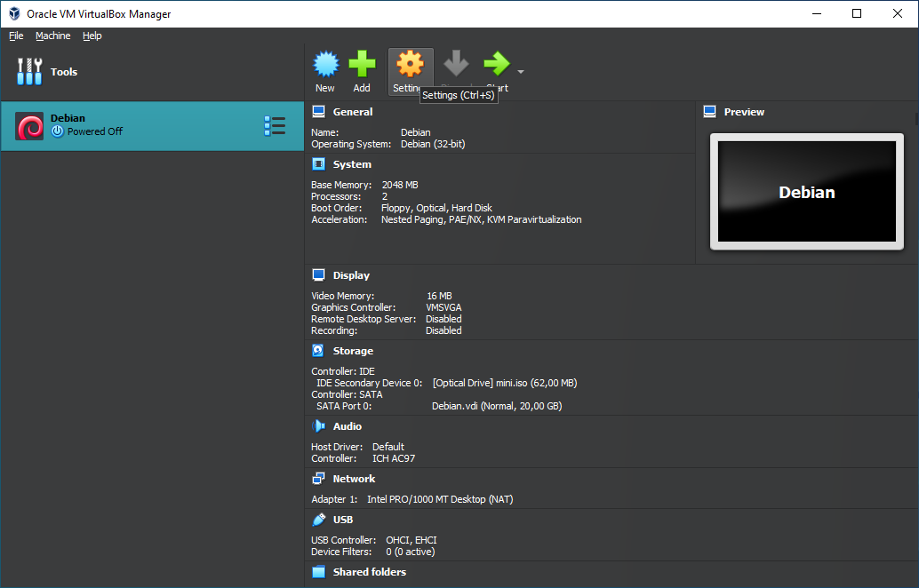The width and height of the screenshot is (919, 588).
Task: Select the Tools wrench icon
Action: point(29,71)
